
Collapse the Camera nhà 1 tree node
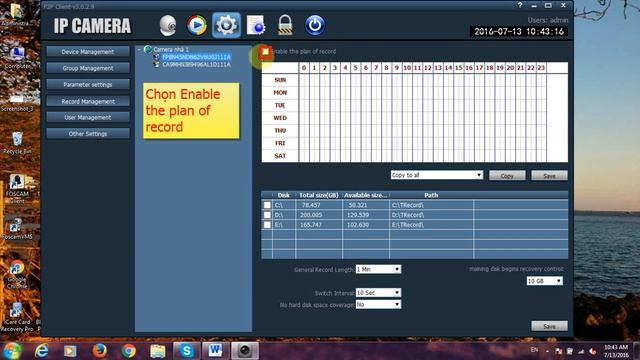coord(139,49)
